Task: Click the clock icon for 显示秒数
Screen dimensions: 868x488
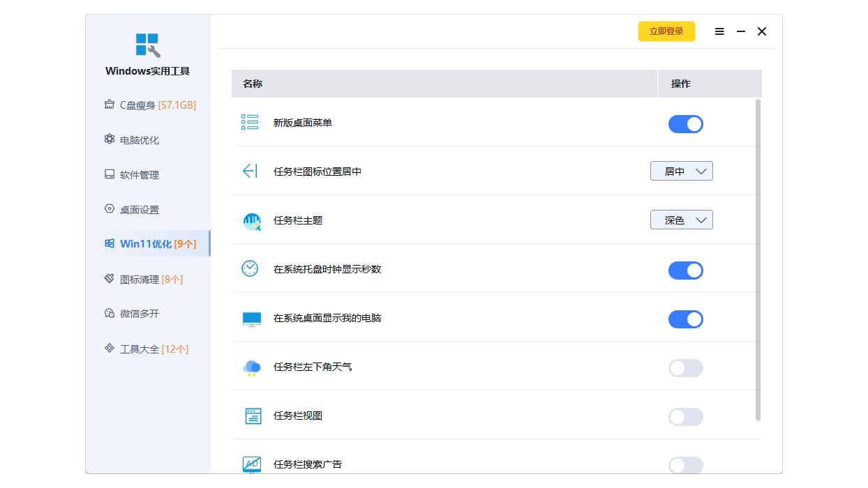Action: [250, 269]
